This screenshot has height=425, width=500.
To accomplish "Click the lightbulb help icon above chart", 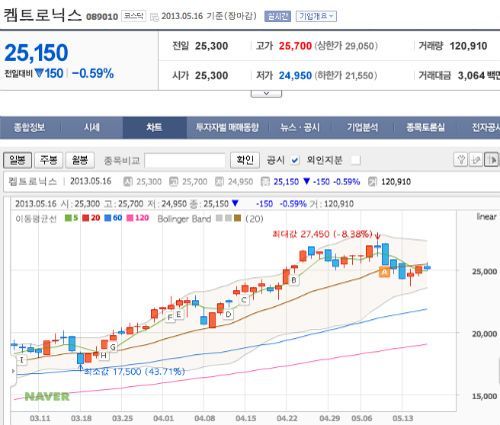I will (x=461, y=160).
